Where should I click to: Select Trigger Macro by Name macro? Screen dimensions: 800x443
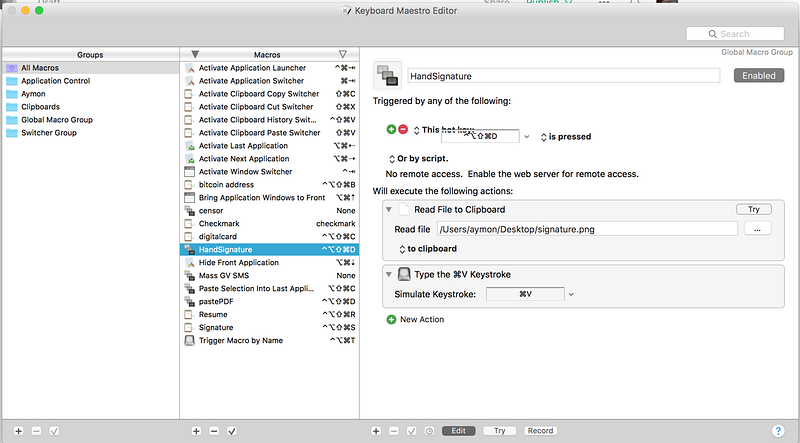269,340
